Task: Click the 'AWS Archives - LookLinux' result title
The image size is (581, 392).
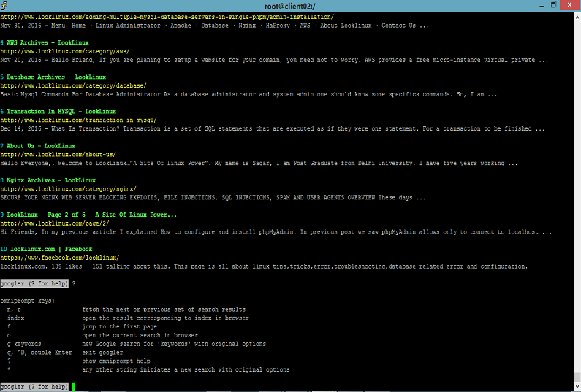Action: click(x=48, y=42)
